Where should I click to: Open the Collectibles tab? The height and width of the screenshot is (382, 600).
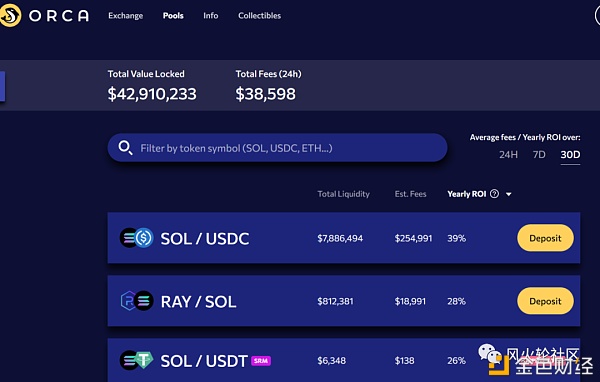pyautogui.click(x=259, y=16)
